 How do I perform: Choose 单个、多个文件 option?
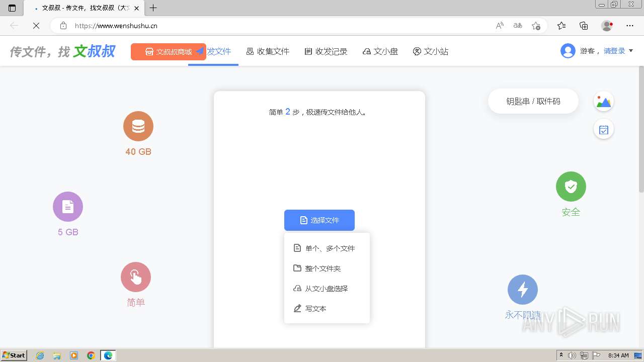pyautogui.click(x=327, y=248)
